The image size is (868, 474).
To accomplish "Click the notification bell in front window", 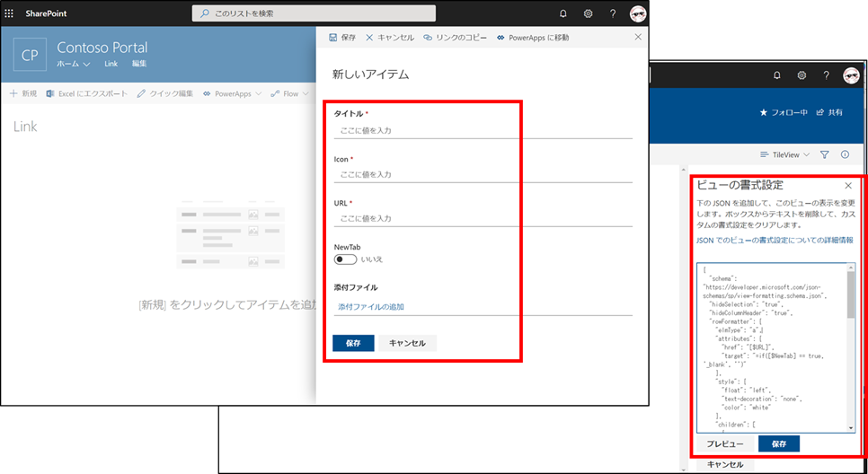I will (x=563, y=13).
